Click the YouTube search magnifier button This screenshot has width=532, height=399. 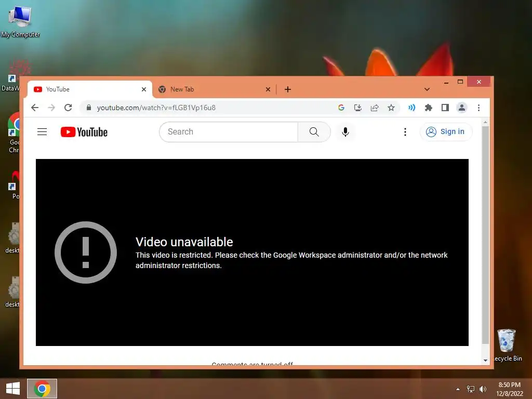pos(314,131)
